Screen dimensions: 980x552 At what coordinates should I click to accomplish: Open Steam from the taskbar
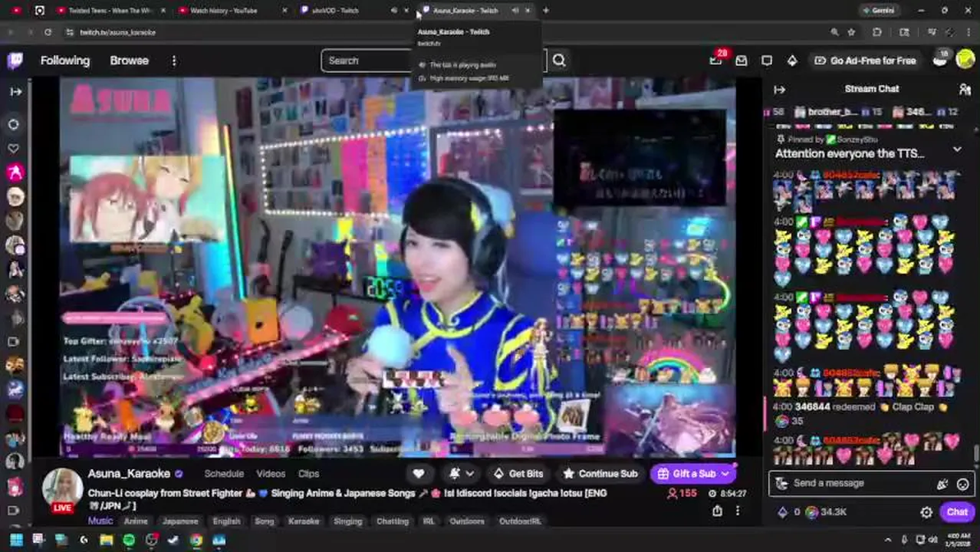click(x=174, y=540)
